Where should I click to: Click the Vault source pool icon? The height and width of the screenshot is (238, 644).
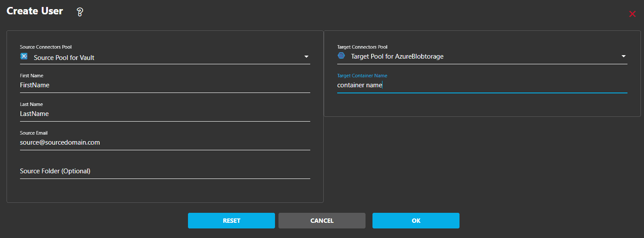click(x=24, y=56)
